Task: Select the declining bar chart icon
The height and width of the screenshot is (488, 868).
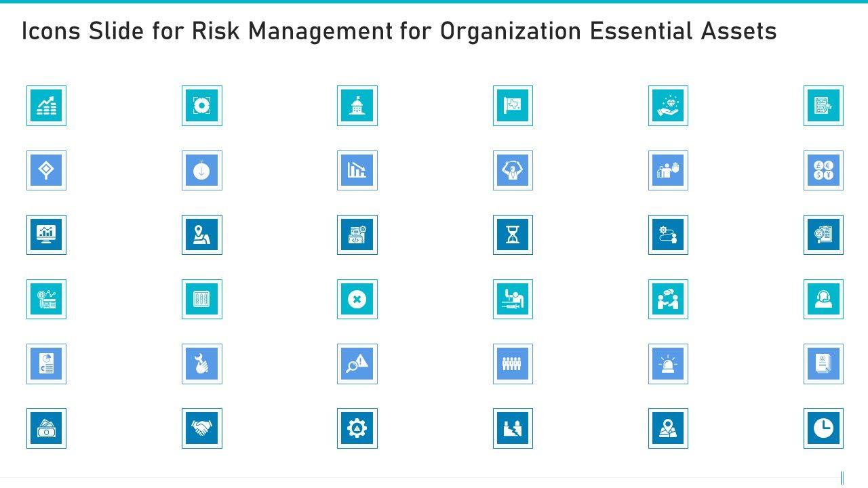Action: [x=357, y=170]
